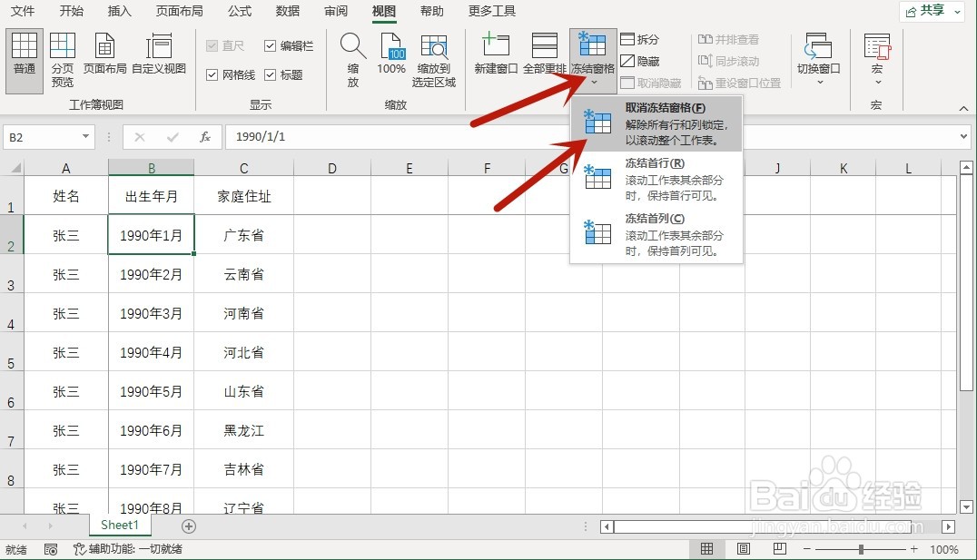Click the Page Layout icon in status bar
The width and height of the screenshot is (977, 560).
pyautogui.click(x=744, y=549)
